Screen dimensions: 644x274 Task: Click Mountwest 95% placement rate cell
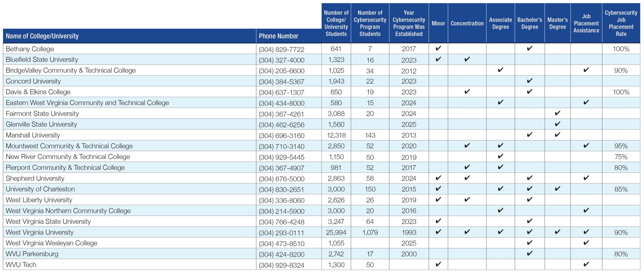pos(621,146)
